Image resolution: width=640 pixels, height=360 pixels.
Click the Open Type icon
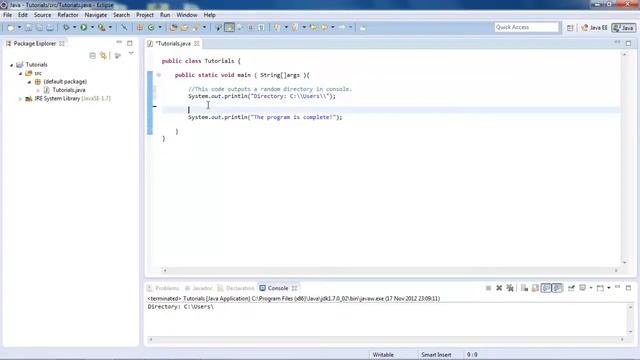click(x=173, y=27)
